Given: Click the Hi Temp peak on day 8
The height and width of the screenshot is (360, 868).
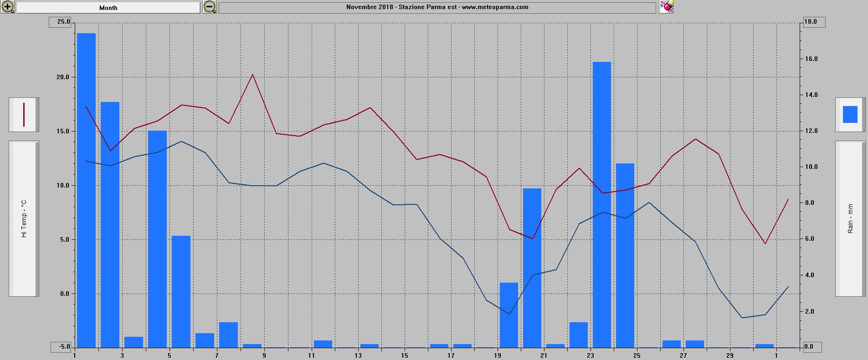Looking at the screenshot, I should pos(252,75).
